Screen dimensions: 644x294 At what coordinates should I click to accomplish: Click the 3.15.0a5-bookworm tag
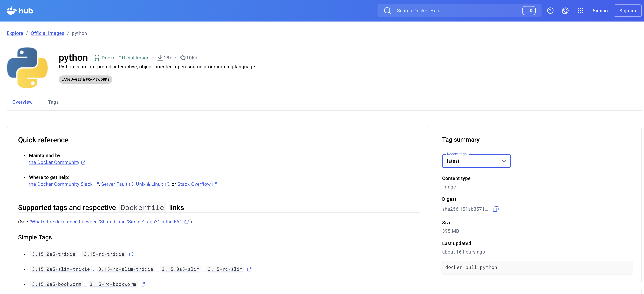pos(57,284)
